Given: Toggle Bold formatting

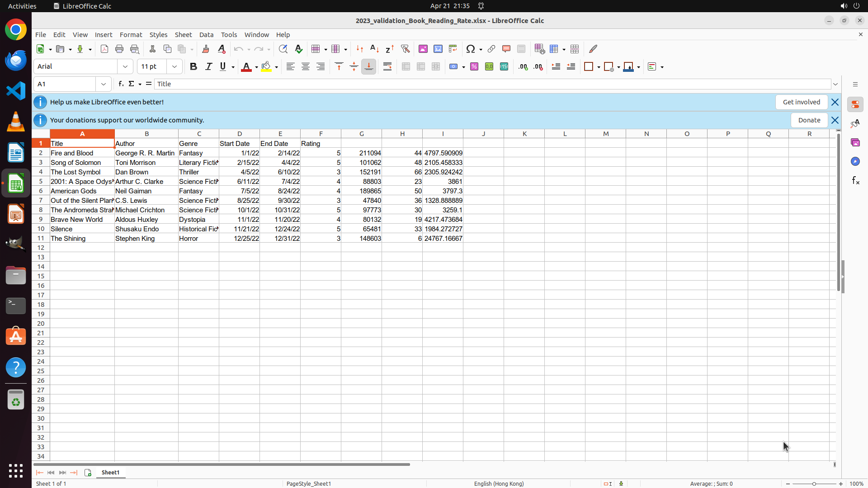Looking at the screenshot, I should pos(193,66).
